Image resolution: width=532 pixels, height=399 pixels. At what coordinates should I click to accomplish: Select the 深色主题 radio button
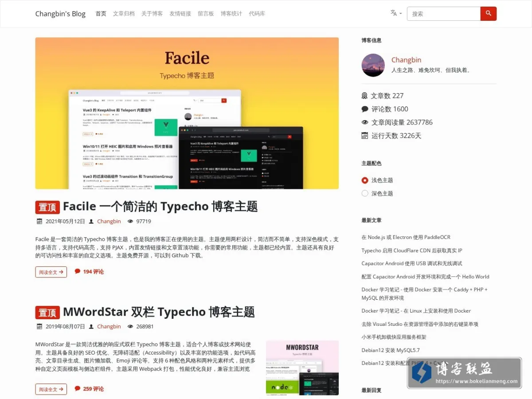point(365,193)
